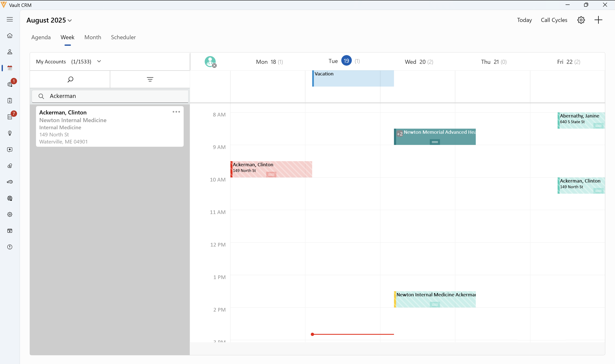Open the globe sidebar icon
615x364 pixels.
point(10,198)
